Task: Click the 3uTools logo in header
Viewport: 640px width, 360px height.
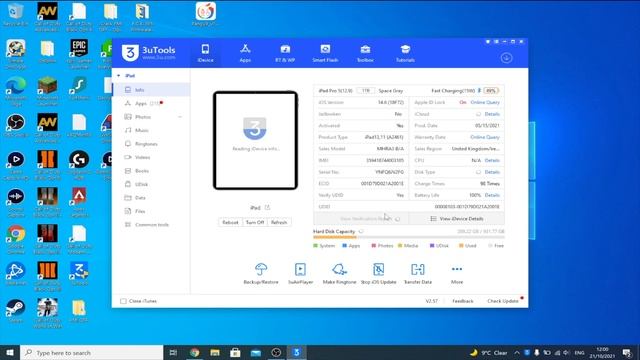Action: tap(149, 53)
